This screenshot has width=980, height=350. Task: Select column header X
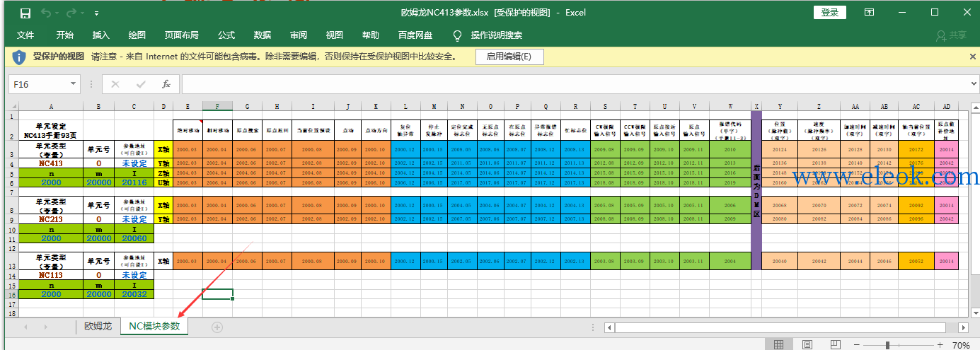click(756, 106)
